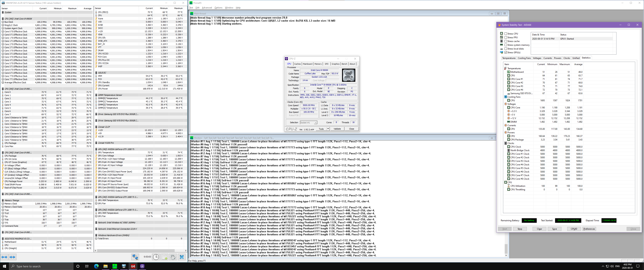Enable Stress FPU checkbox
This screenshot has width=644, height=270.
(506, 37)
